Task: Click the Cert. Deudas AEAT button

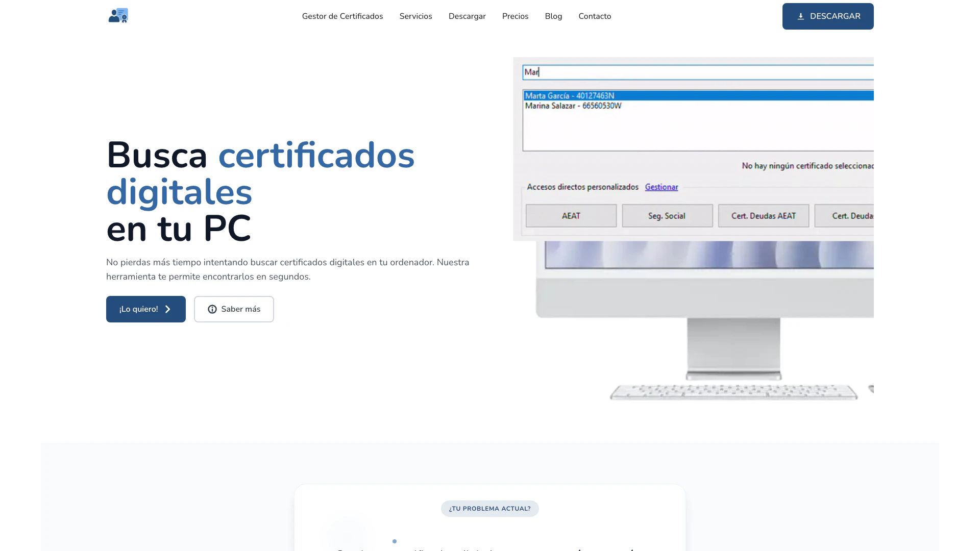Action: tap(763, 216)
